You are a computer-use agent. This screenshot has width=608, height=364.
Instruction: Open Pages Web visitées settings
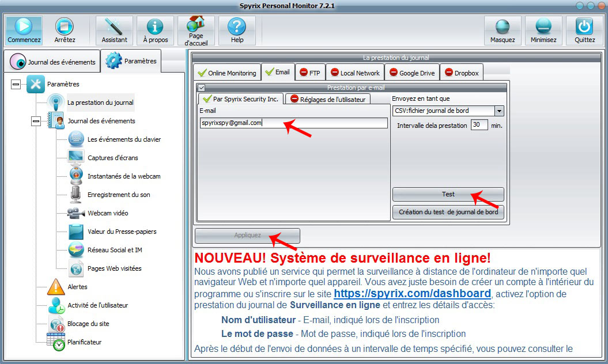tap(114, 268)
